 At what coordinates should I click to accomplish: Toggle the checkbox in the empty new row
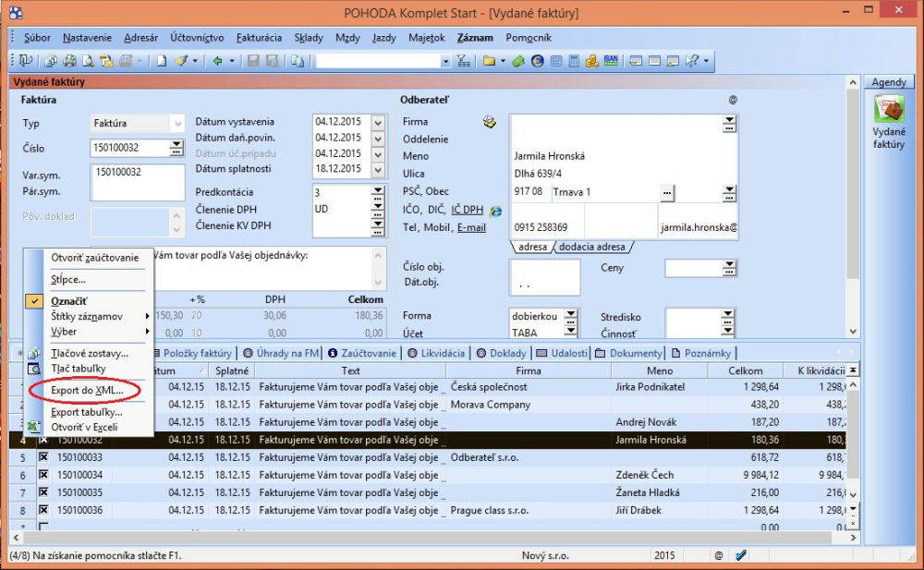point(43,527)
